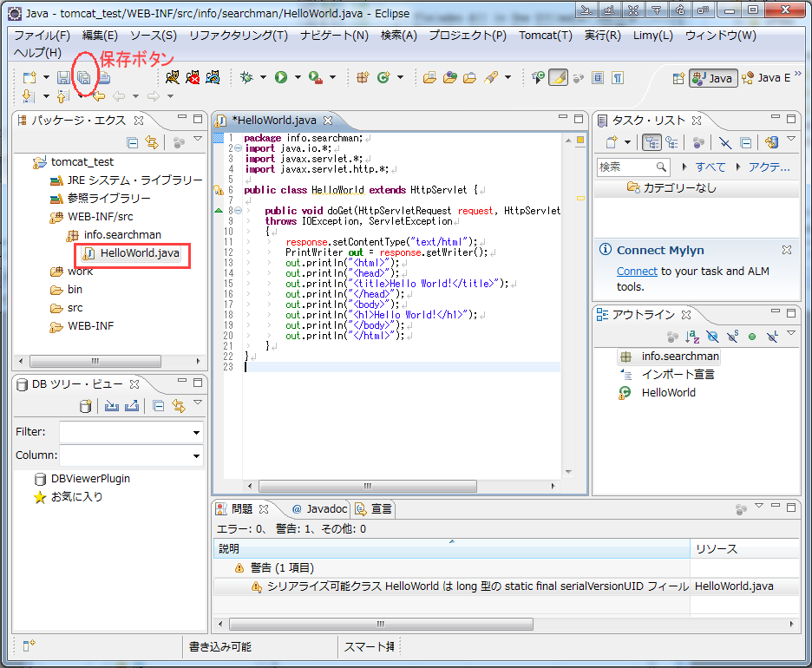Image resolution: width=812 pixels, height=668 pixels.
Task: Click the Save icon in the toolbar
Action: pos(63,78)
